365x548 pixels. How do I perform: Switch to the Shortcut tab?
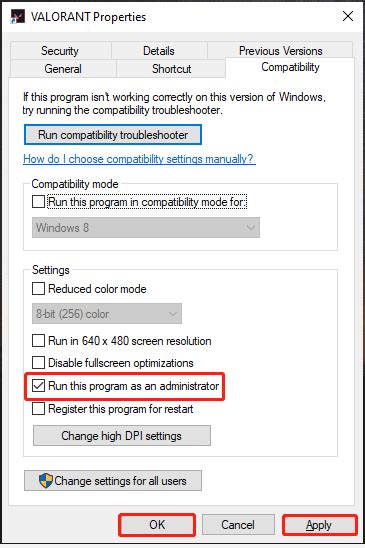[171, 68]
